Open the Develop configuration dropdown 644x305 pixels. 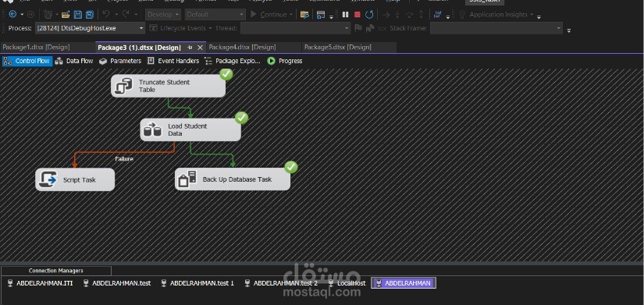[163, 14]
